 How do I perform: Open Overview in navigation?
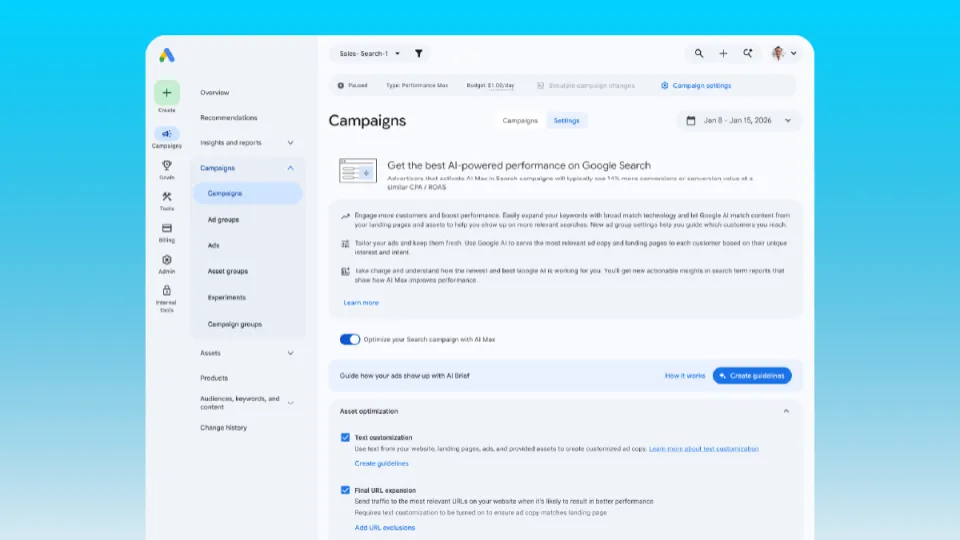[x=215, y=93]
